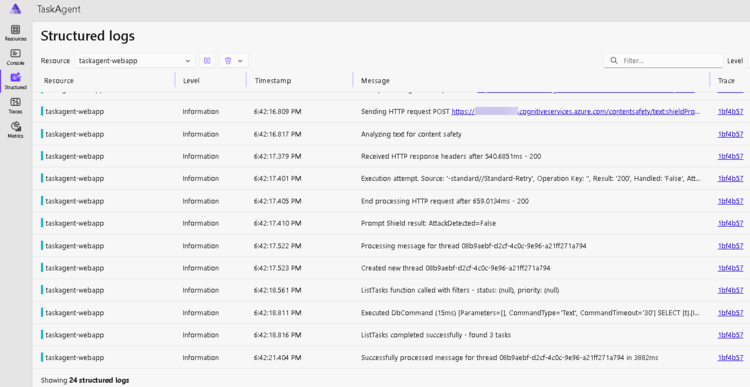750x387 pixels.
Task: Click the Message column header
Action: [x=375, y=81]
